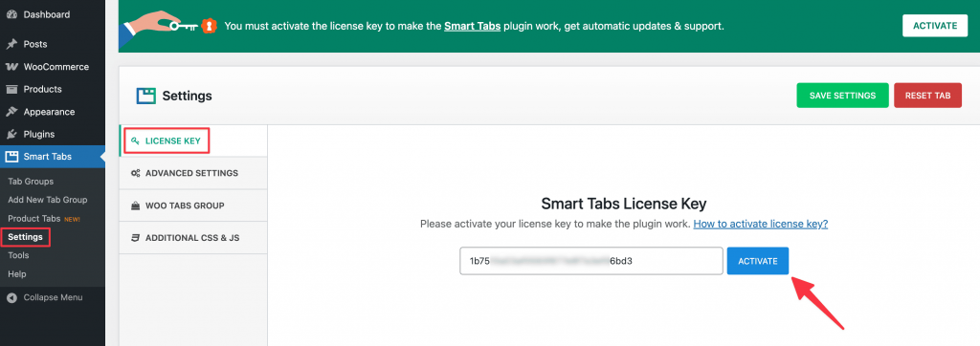The image size is (980, 346).
Task: Open Product Tabs submenu item
Action: click(33, 219)
